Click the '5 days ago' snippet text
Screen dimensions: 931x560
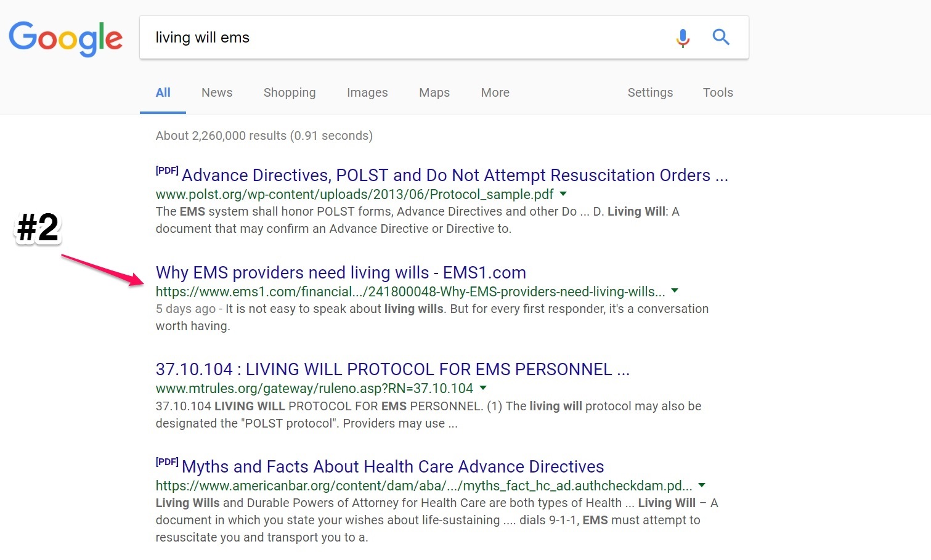pyautogui.click(x=185, y=309)
